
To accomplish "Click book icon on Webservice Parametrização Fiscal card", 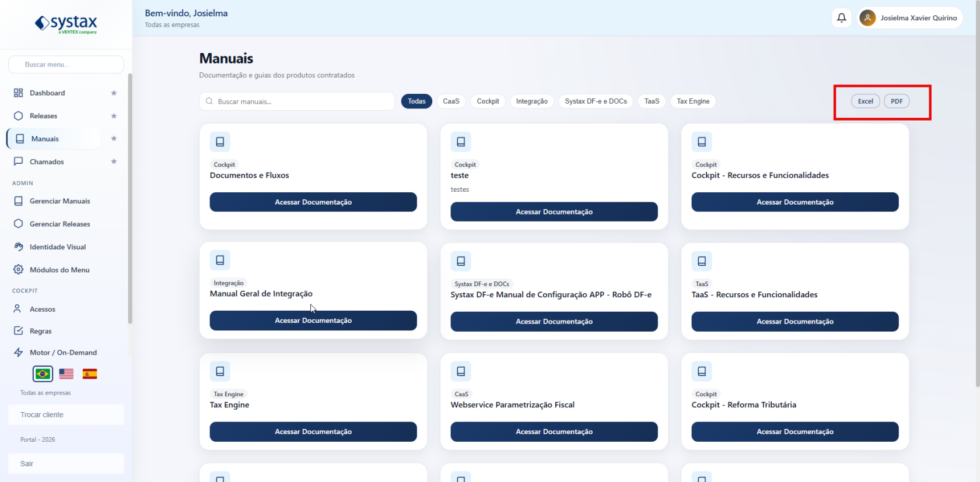I will [461, 371].
